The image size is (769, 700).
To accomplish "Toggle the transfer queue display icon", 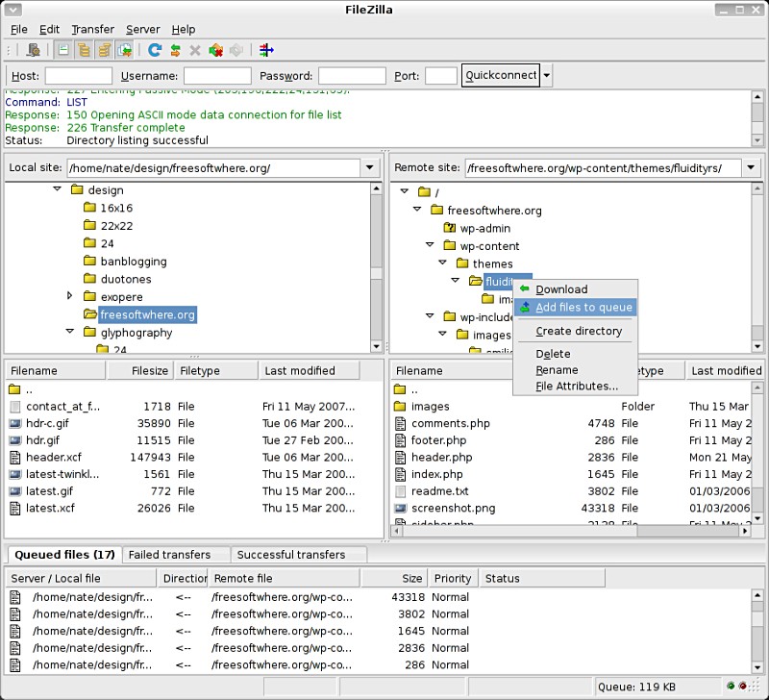I will 125,50.
